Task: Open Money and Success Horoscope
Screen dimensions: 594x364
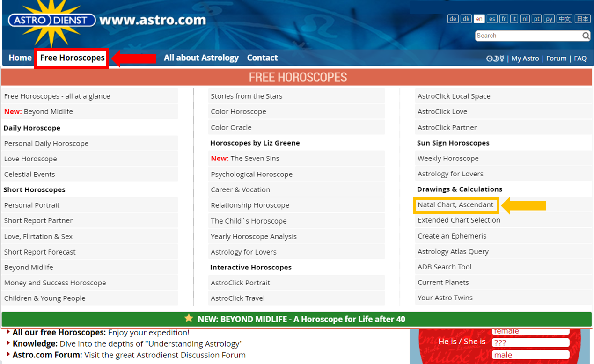Action: coord(90,283)
